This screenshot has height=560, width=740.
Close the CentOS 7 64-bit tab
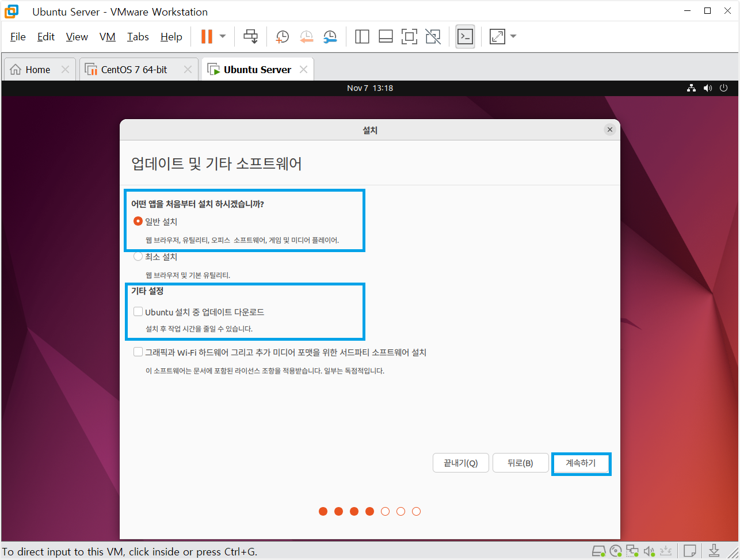pos(188,70)
